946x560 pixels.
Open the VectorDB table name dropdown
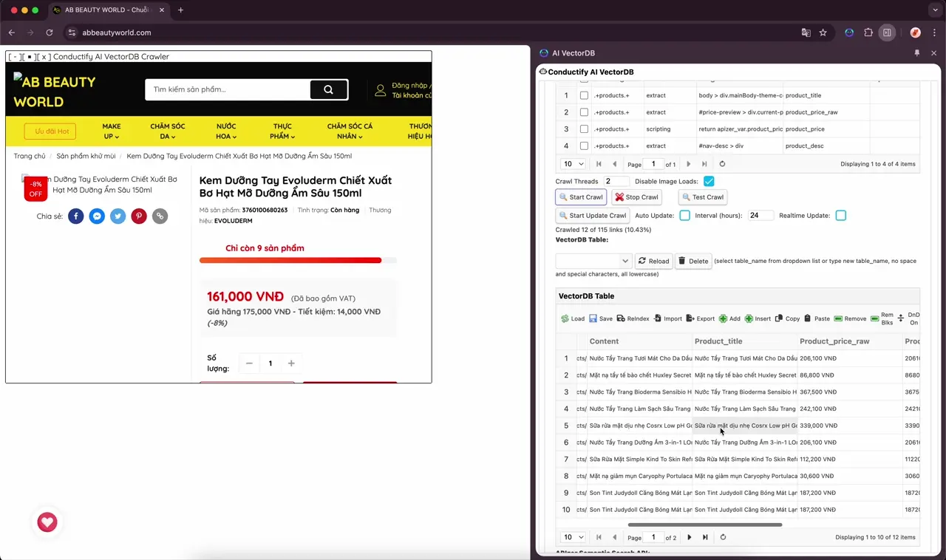pos(593,261)
